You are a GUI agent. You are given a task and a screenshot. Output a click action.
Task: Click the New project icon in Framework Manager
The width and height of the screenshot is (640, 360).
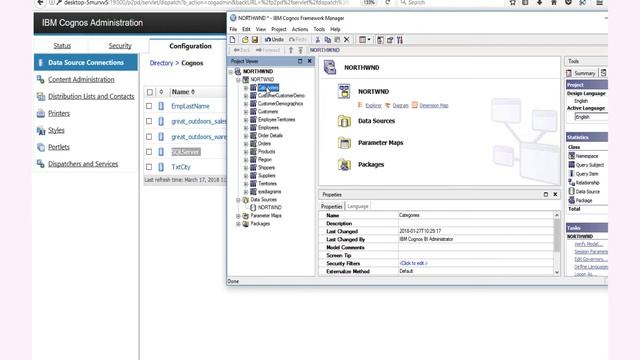click(x=233, y=40)
